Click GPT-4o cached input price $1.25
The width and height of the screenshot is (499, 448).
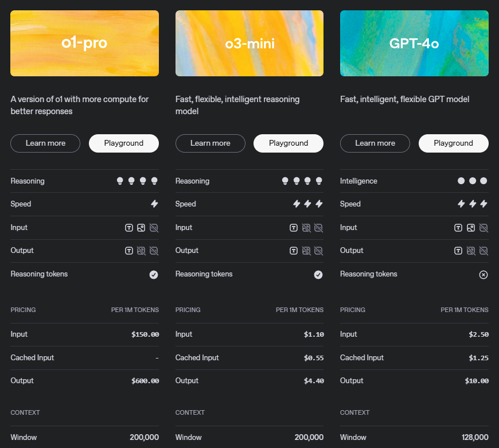click(x=478, y=358)
